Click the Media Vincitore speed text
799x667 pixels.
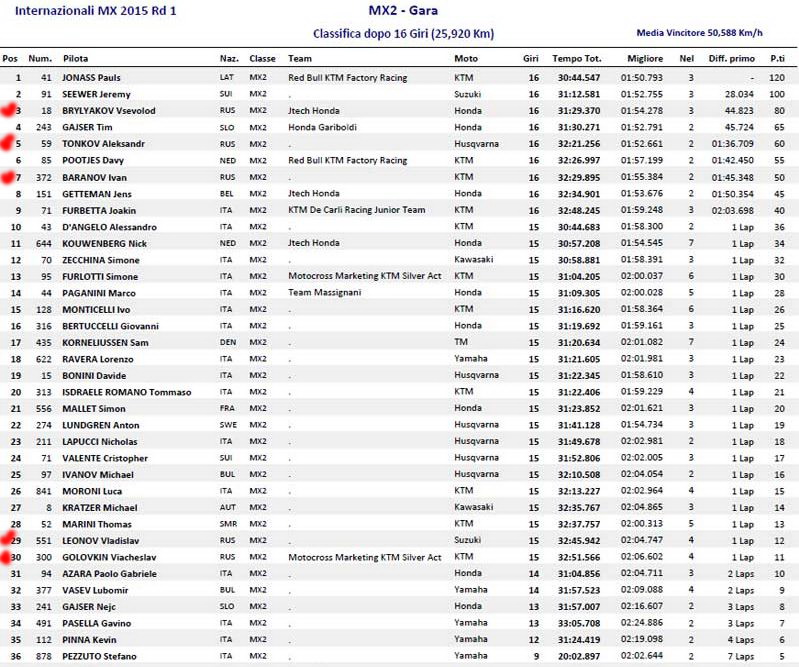pos(699,33)
